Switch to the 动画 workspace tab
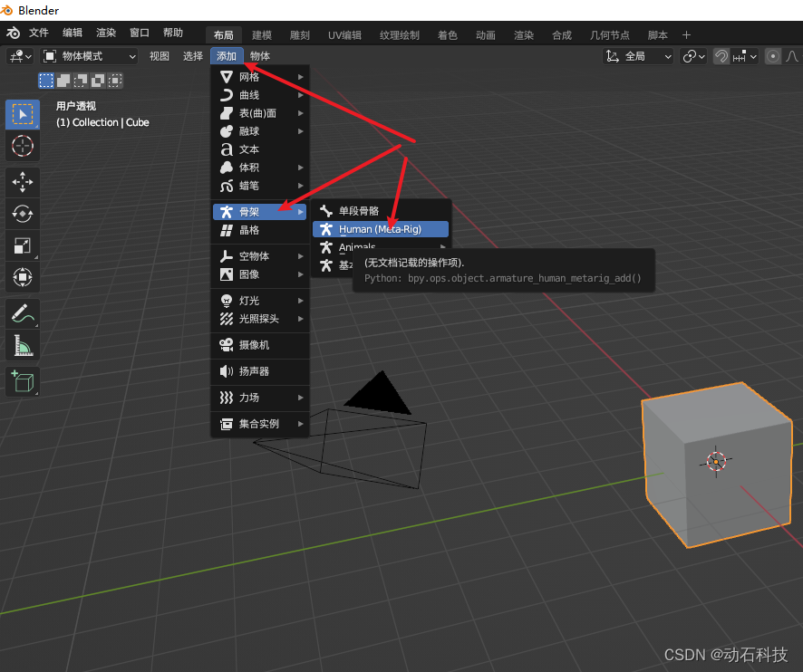Viewport: 803px width, 672px height. point(486,35)
